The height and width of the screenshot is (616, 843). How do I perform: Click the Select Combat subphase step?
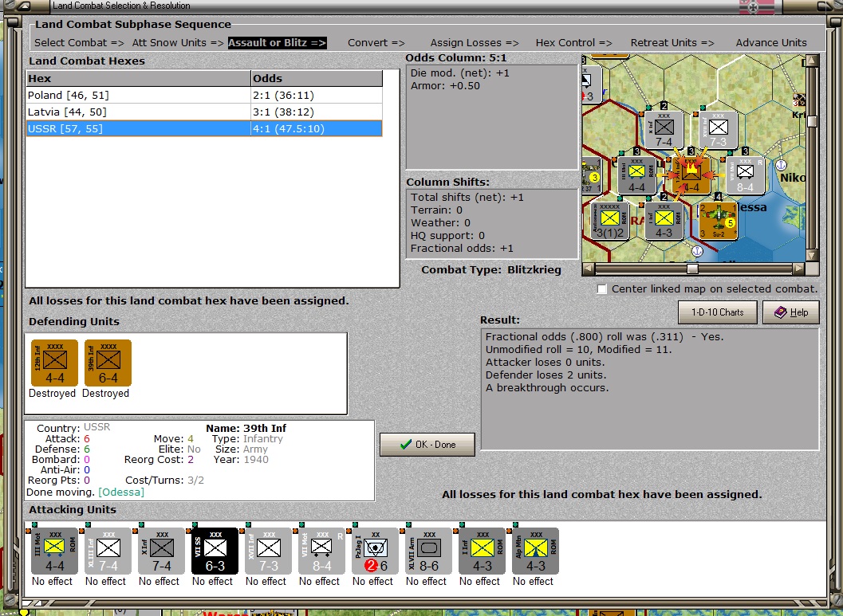(x=79, y=43)
